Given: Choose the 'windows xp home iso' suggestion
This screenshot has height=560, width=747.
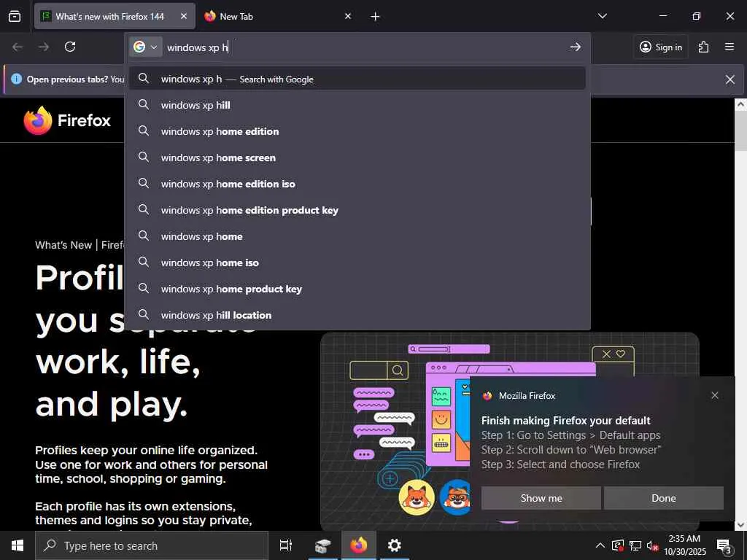Looking at the screenshot, I should [x=357, y=262].
